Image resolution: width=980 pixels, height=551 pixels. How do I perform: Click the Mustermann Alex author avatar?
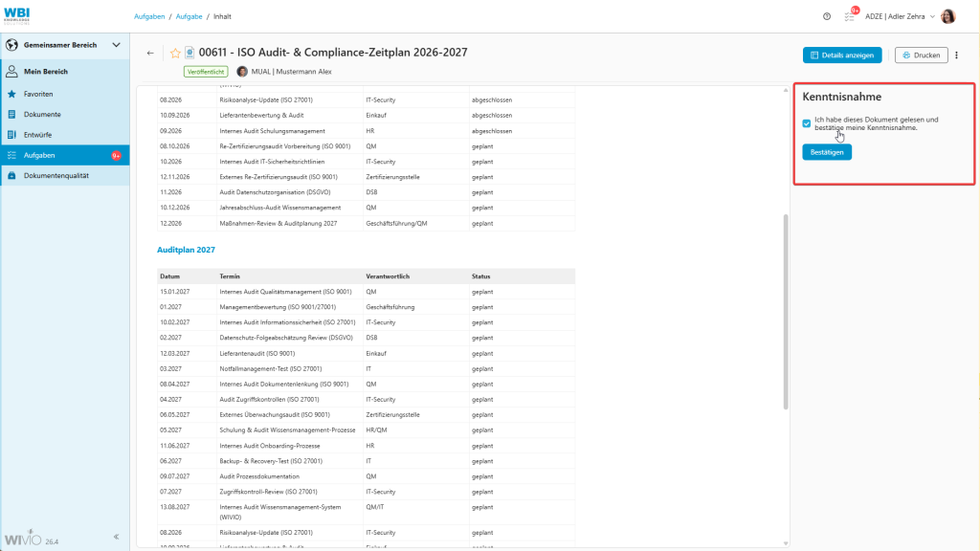(x=242, y=72)
